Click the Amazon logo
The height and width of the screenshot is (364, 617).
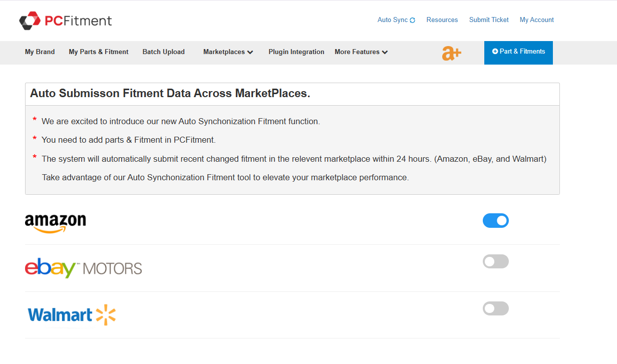(55, 223)
